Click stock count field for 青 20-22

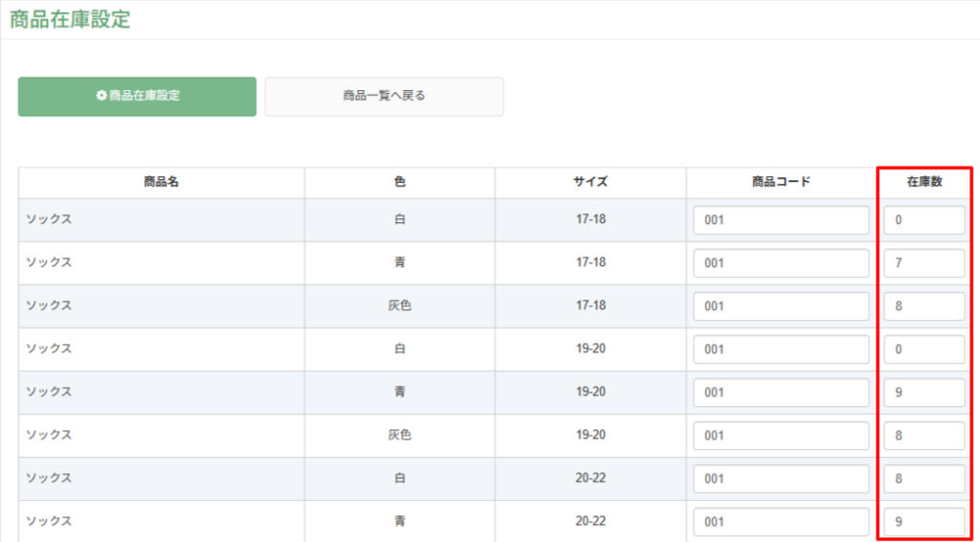coord(924,522)
